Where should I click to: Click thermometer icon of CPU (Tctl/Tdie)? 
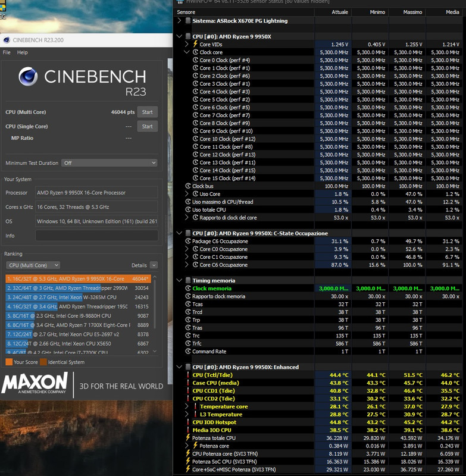188,375
